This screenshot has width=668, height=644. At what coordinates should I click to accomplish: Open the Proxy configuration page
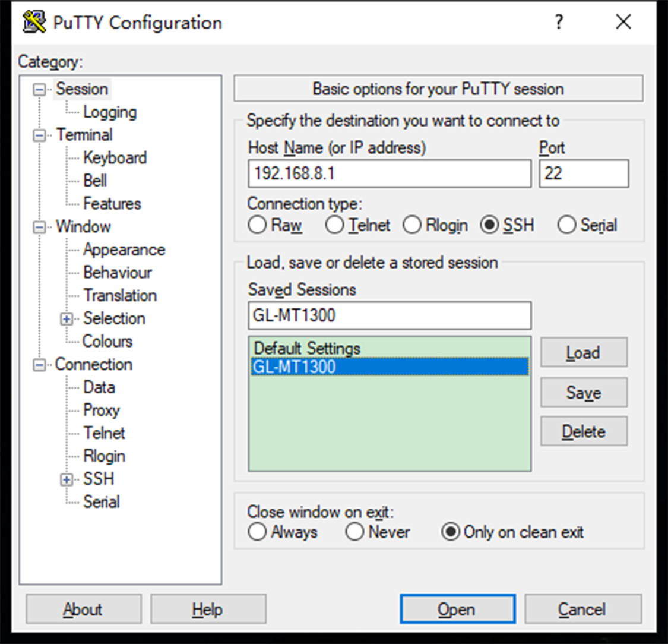point(102,410)
